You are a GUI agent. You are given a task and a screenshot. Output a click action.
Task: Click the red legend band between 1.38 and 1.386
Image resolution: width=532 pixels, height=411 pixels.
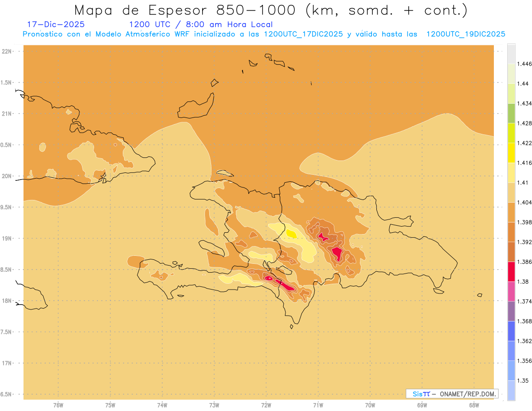511,271
